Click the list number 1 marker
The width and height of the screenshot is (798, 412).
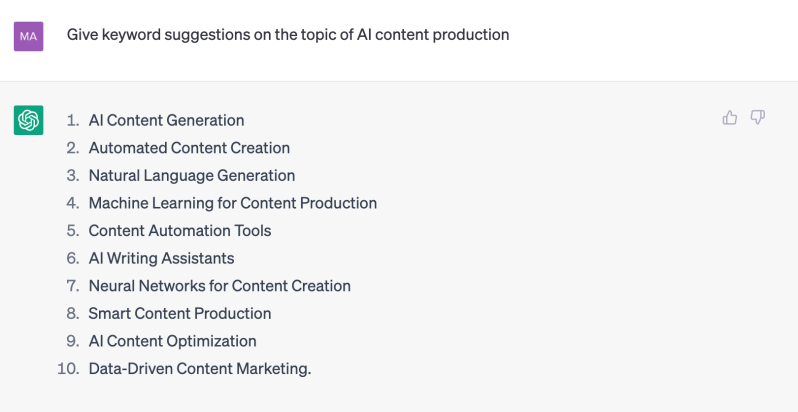pos(72,120)
